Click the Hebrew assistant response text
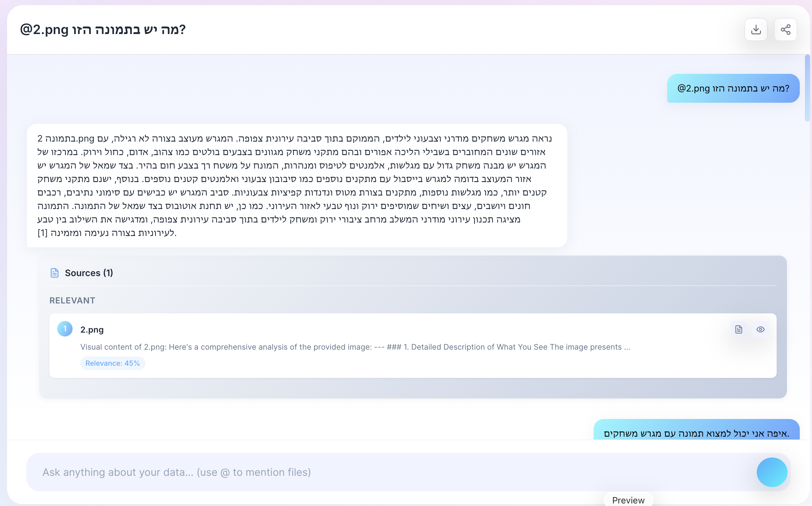 pyautogui.click(x=295, y=185)
